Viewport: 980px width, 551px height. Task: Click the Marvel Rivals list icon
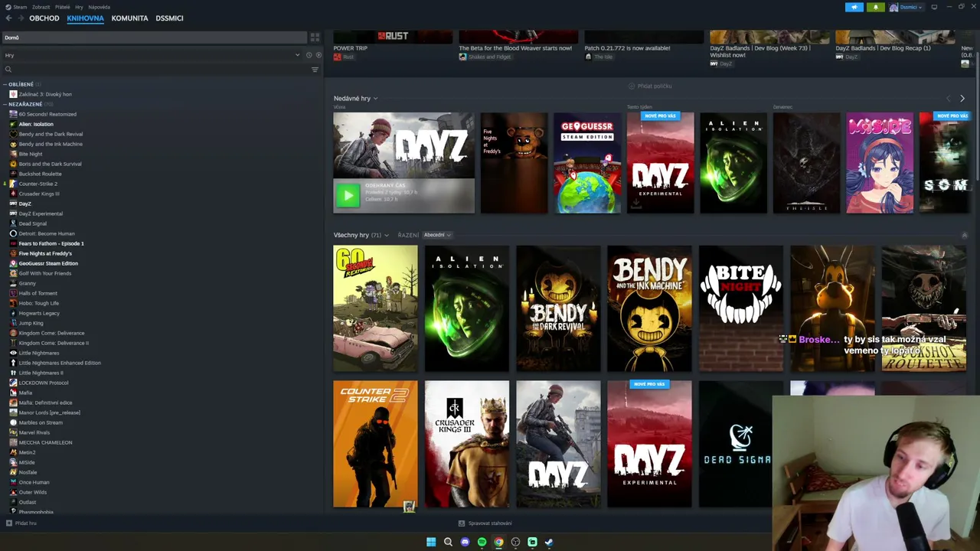click(x=13, y=432)
